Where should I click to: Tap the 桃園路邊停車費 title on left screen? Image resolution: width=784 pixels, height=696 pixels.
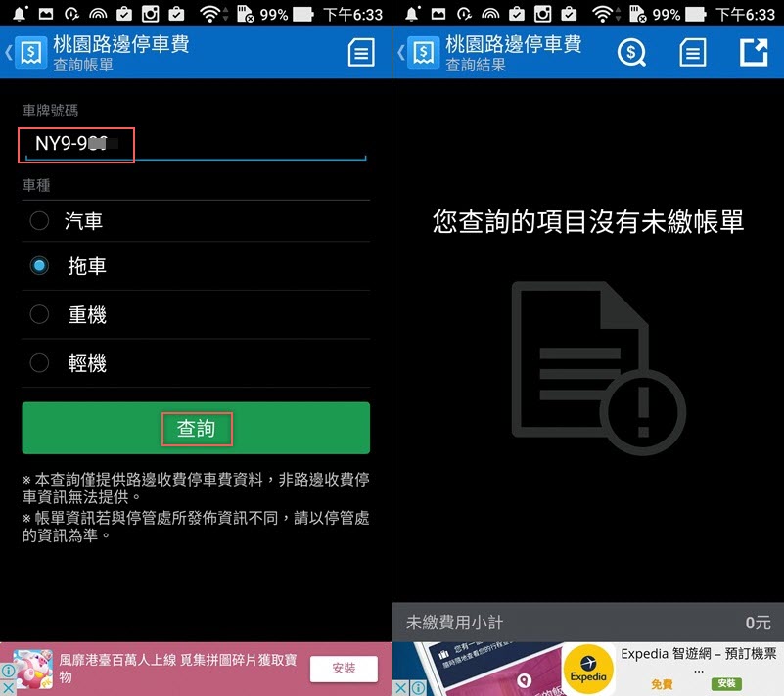click(x=121, y=44)
